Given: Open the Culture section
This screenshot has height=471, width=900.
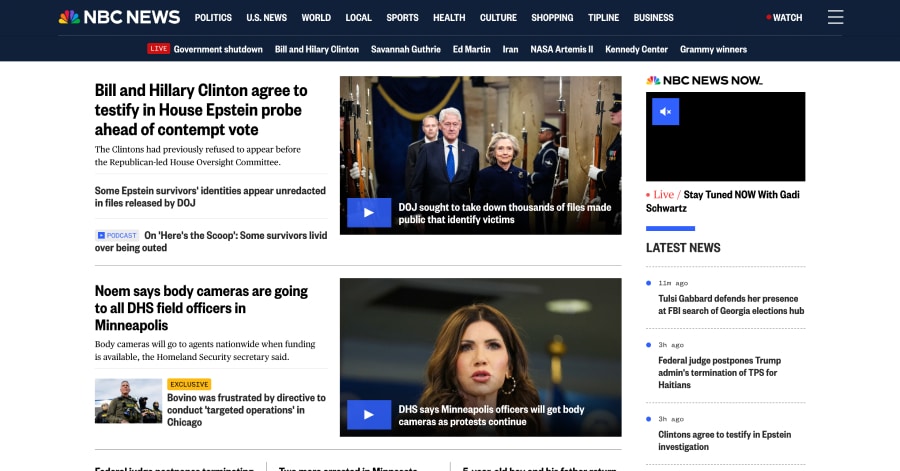Looking at the screenshot, I should pyautogui.click(x=498, y=18).
